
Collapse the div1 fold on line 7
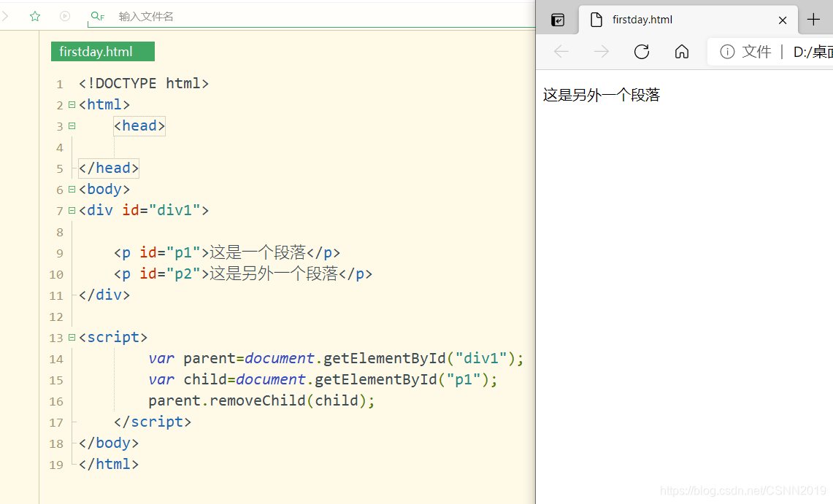(72, 211)
